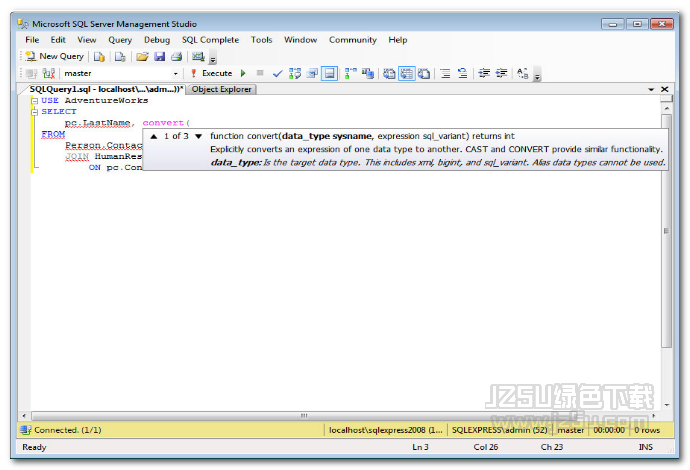Close the document tab with X
Image resolution: width=690 pixels, height=470 pixels.
click(x=664, y=89)
